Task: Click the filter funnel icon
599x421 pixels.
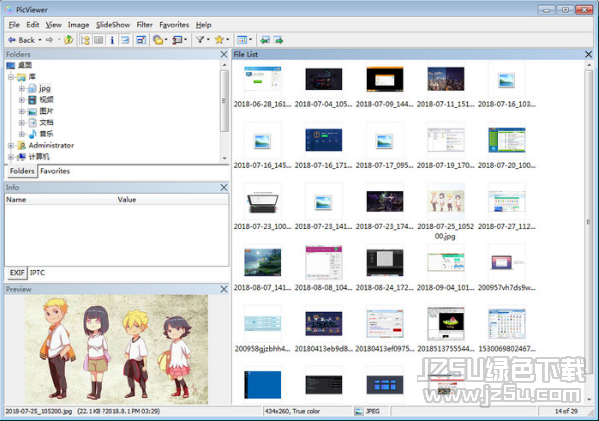Action: click(x=200, y=40)
